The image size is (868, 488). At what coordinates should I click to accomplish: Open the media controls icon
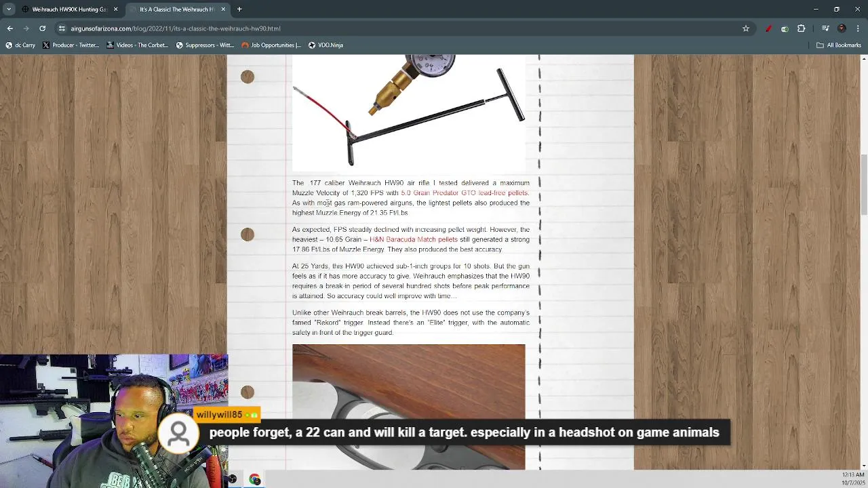click(x=825, y=28)
